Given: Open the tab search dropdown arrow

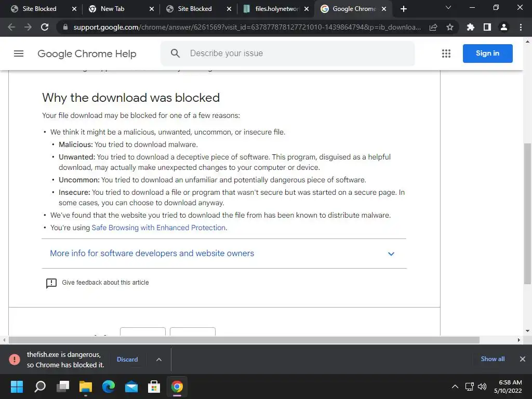Looking at the screenshot, I should [x=448, y=7].
